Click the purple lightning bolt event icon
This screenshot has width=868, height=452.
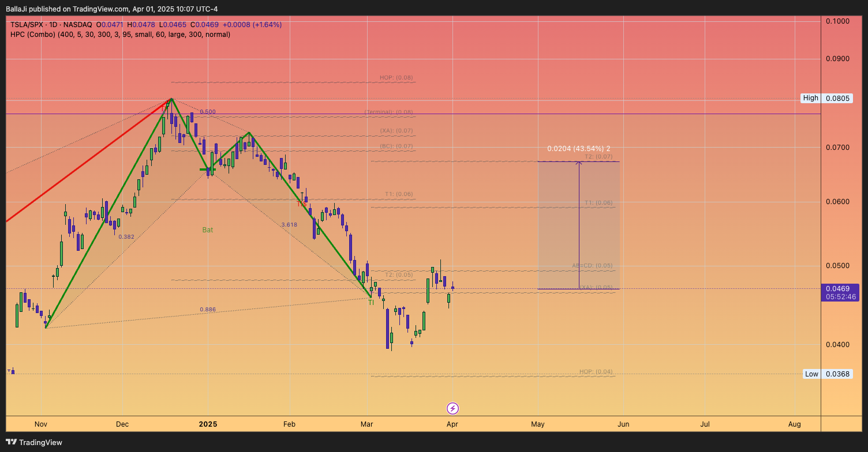(453, 408)
